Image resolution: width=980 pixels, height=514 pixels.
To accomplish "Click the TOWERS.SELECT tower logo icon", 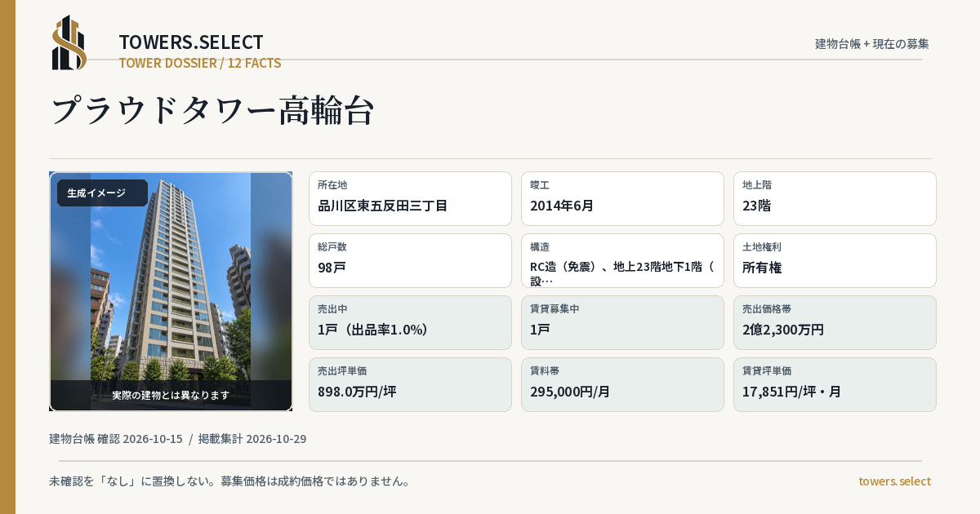I will click(69, 42).
